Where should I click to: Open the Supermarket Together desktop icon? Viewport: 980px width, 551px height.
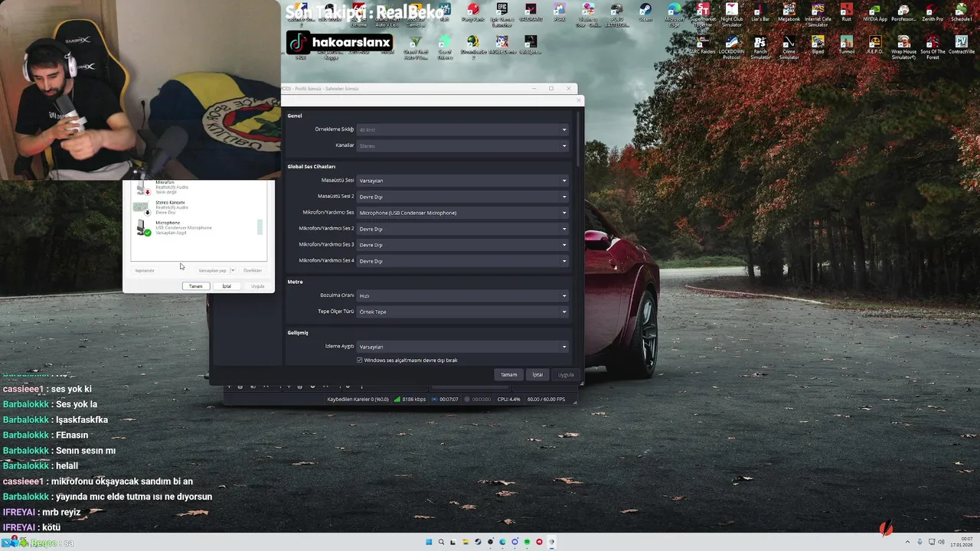coord(703,15)
